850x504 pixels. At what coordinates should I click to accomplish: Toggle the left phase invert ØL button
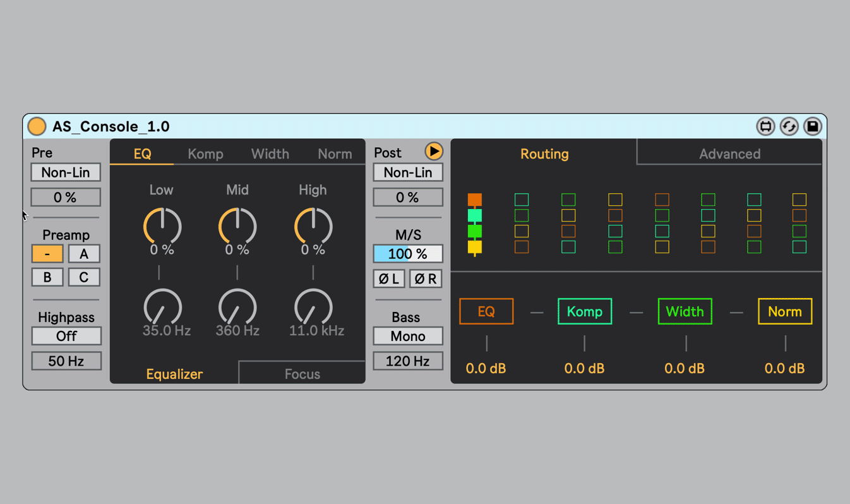[389, 279]
